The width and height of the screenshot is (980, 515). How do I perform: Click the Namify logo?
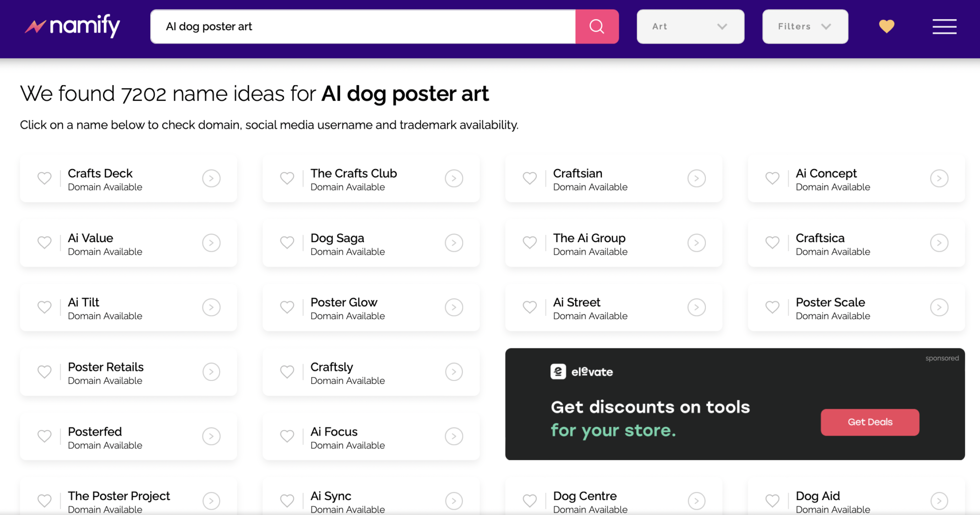tap(72, 26)
